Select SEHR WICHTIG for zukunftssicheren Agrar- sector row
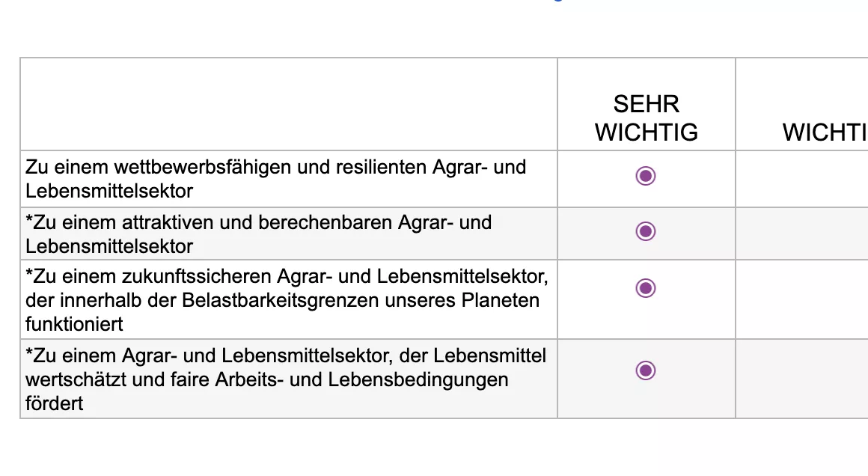868x476 pixels. coord(646,288)
